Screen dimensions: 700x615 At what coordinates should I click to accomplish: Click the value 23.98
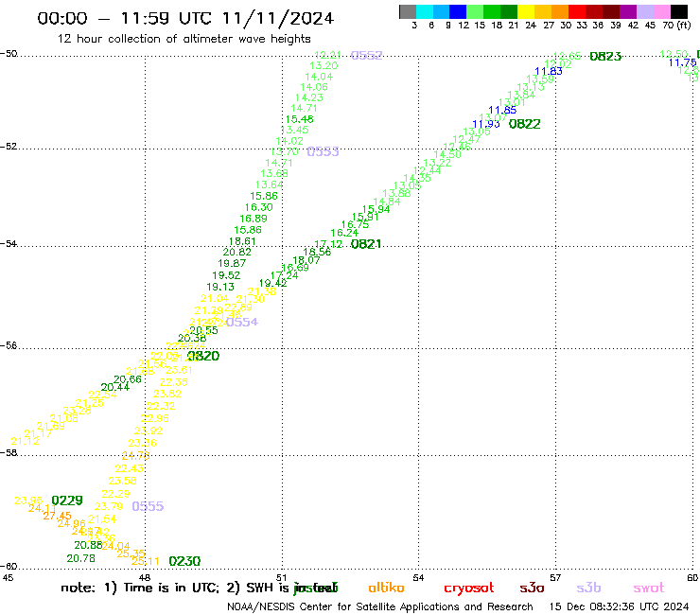28,501
